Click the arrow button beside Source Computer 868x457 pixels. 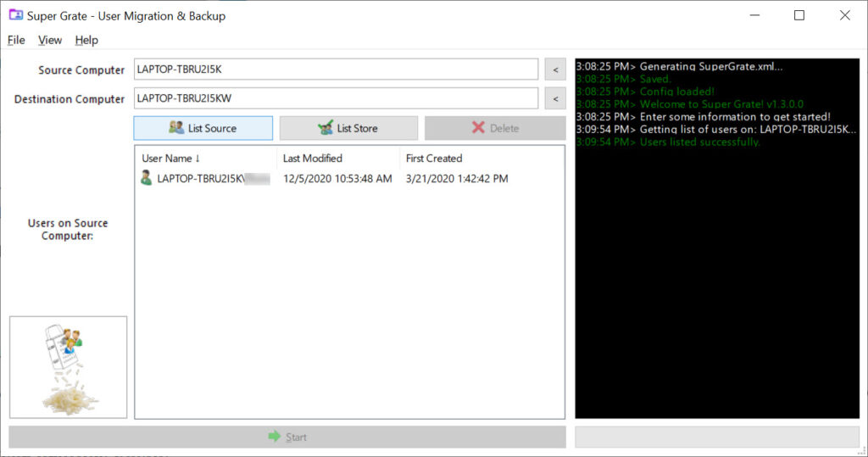(x=555, y=70)
